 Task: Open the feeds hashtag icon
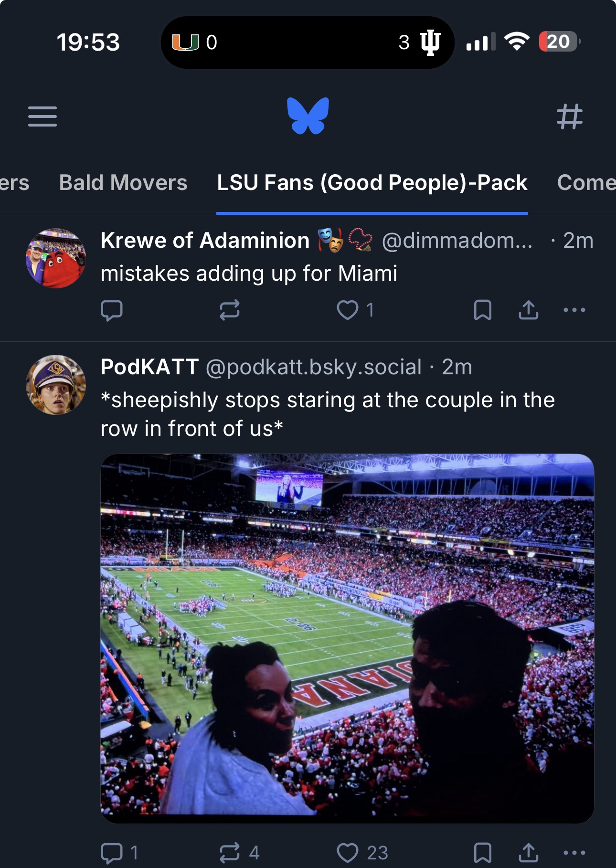coord(570,116)
